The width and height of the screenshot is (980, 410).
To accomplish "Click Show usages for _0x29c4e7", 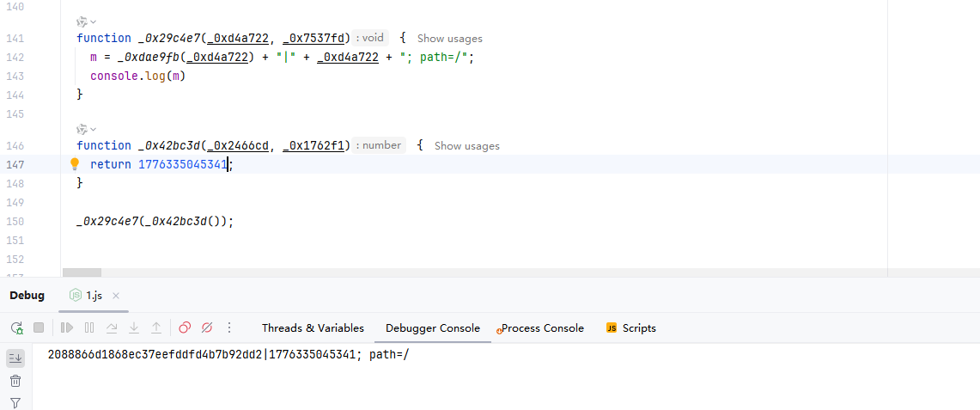I will (x=450, y=39).
